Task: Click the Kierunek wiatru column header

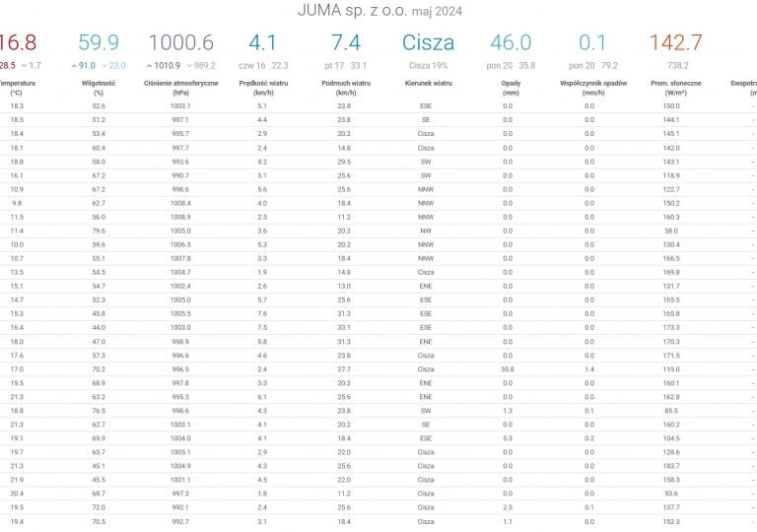Action: (428, 84)
